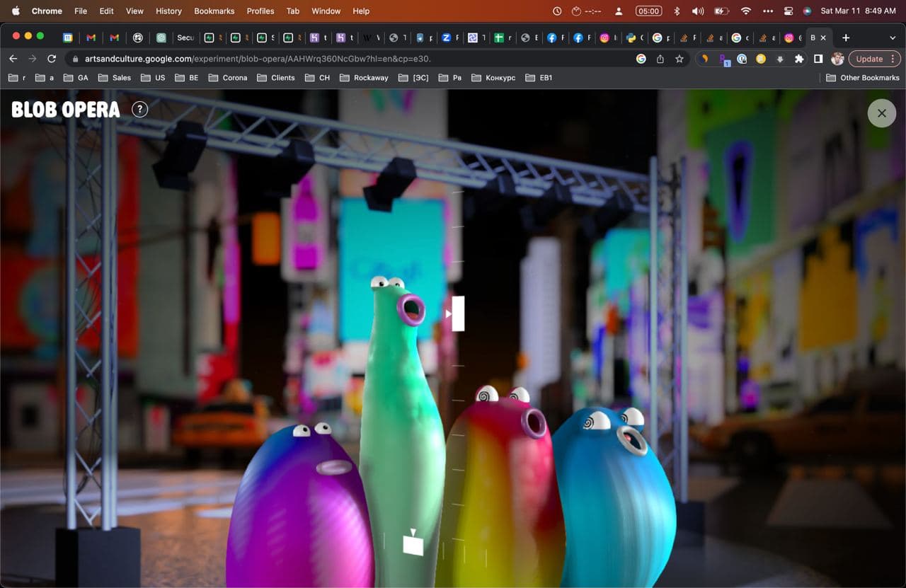The image size is (906, 588).
Task: Click the purple bass blob
Action: 299,506
